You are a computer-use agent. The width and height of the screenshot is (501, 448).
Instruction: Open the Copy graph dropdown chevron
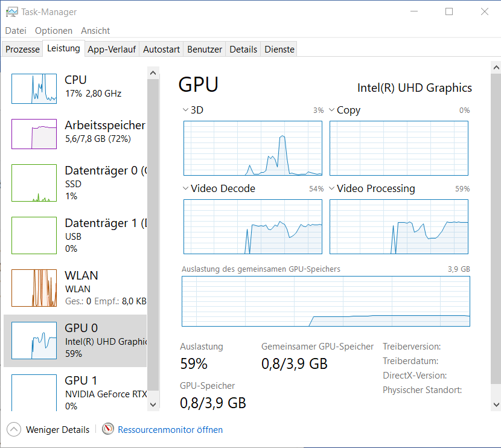331,110
